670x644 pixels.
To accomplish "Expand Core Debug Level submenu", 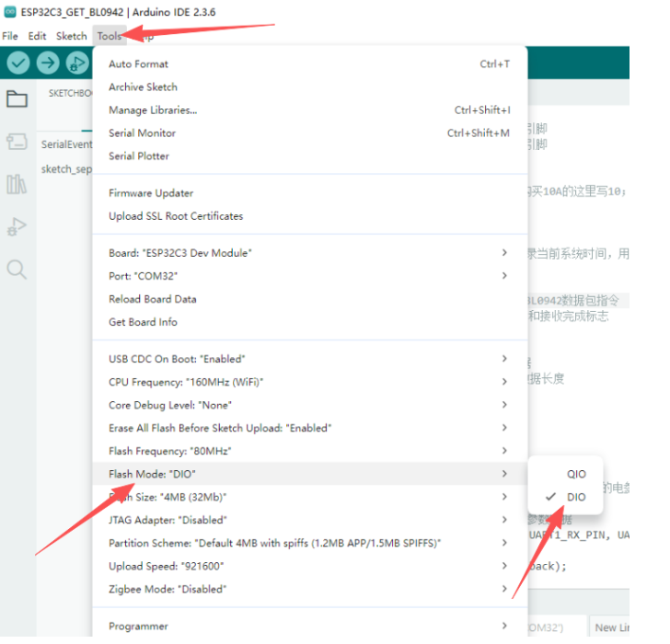I will (x=310, y=406).
